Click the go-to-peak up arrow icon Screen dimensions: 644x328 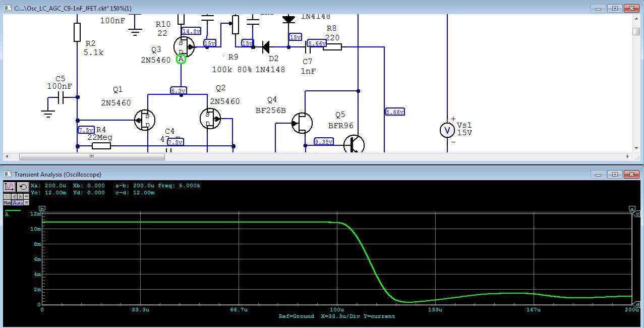26,196
